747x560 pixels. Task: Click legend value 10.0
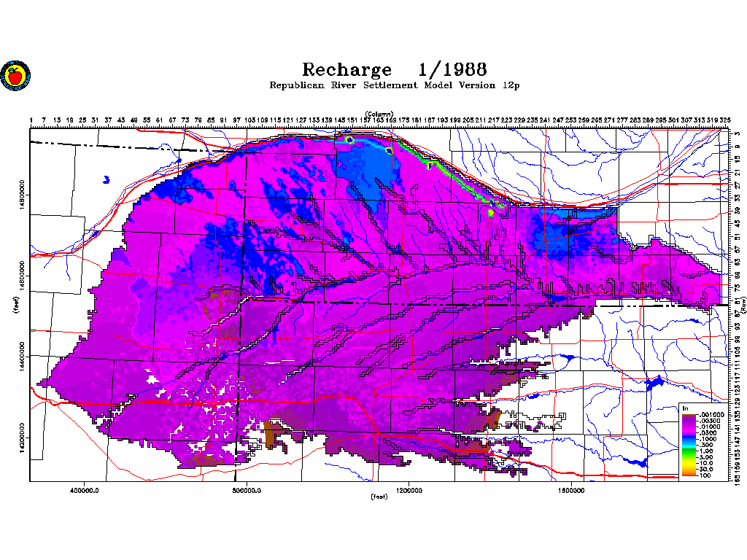point(706,463)
